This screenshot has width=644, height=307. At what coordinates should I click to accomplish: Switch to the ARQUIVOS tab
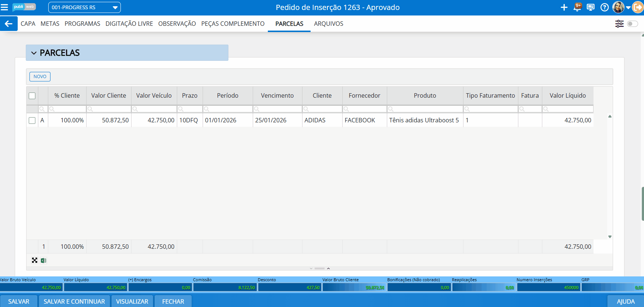[x=328, y=24]
